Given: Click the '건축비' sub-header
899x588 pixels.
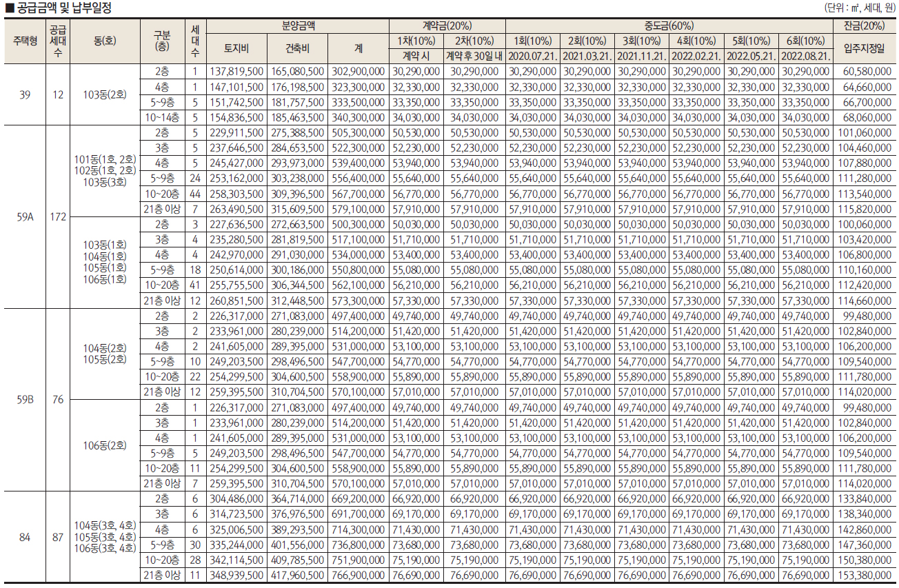Looking at the screenshot, I should 297,48.
